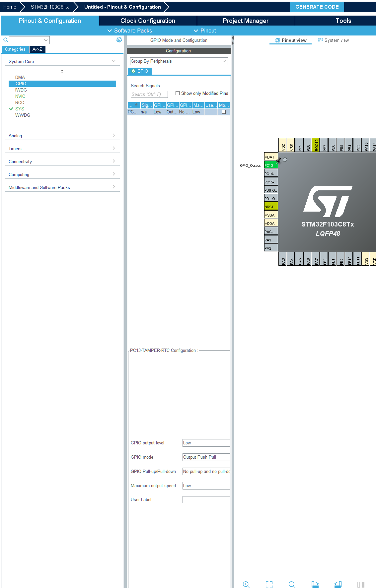This screenshot has height=588, width=376.
Task: Select the PD1-OSC pin on the chip
Action: [x=271, y=198]
